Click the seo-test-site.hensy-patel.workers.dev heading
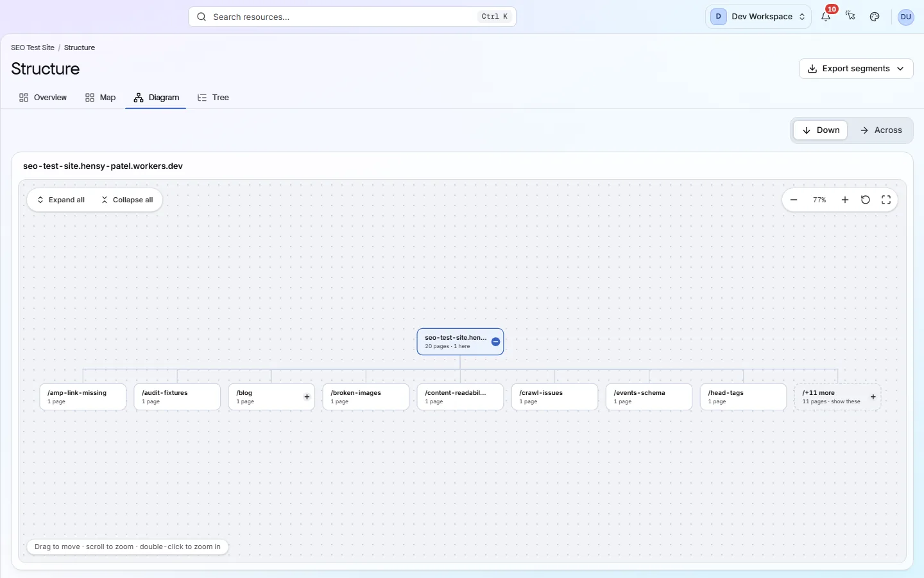Image resolution: width=924 pixels, height=578 pixels. [x=103, y=166]
